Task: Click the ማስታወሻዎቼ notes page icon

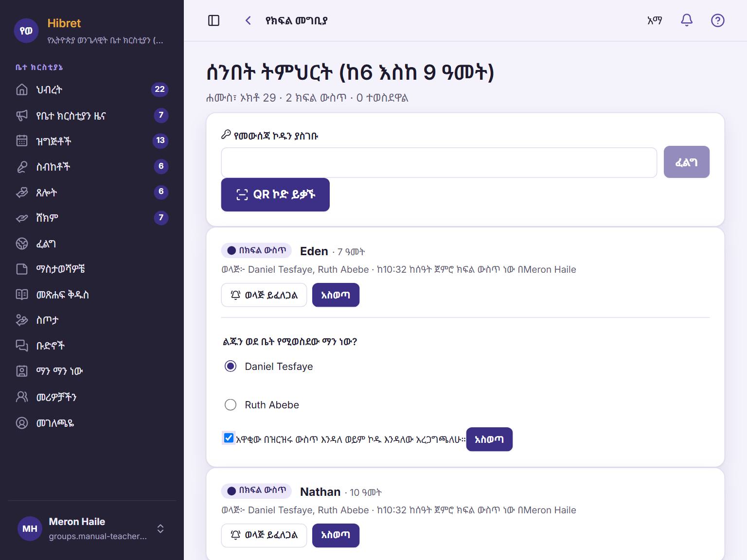Action: pyautogui.click(x=22, y=269)
